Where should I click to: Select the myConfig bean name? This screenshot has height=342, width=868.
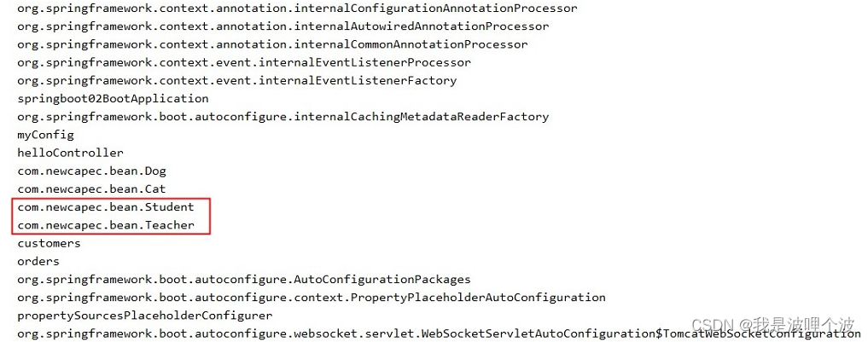tap(45, 135)
